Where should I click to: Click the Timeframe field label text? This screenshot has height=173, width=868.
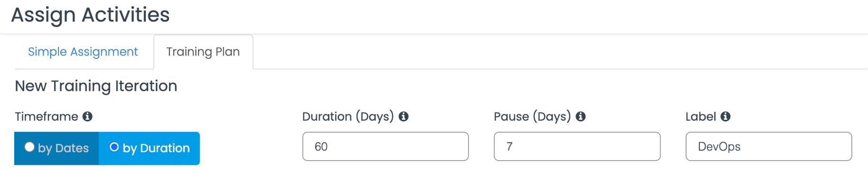coord(47,116)
